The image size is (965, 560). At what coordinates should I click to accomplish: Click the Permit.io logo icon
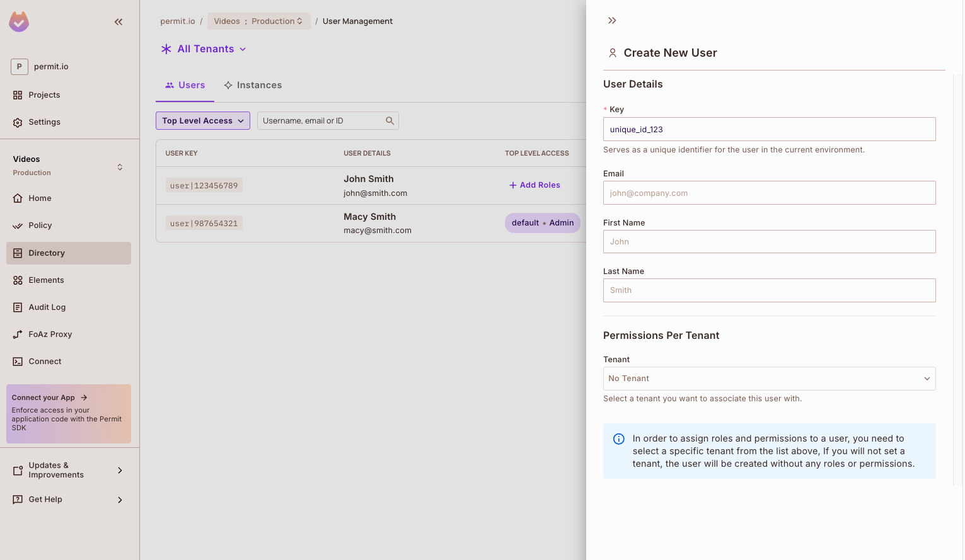pos(19,22)
